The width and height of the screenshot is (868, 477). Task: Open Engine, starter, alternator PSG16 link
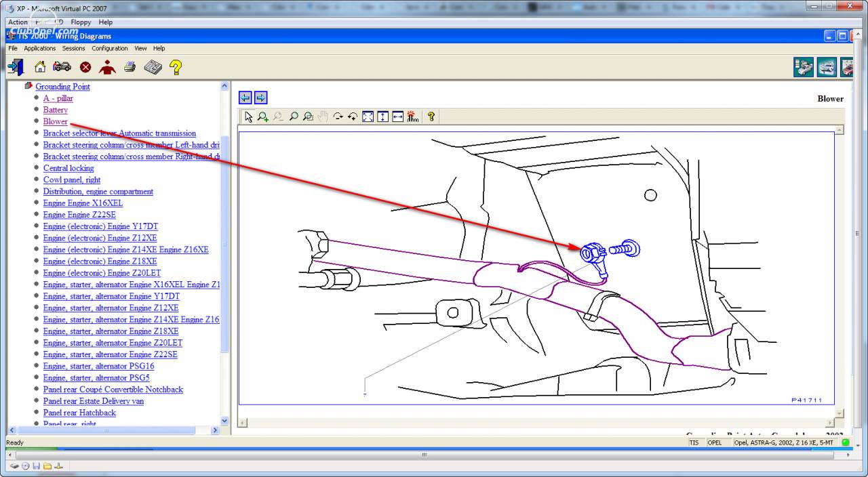(99, 366)
